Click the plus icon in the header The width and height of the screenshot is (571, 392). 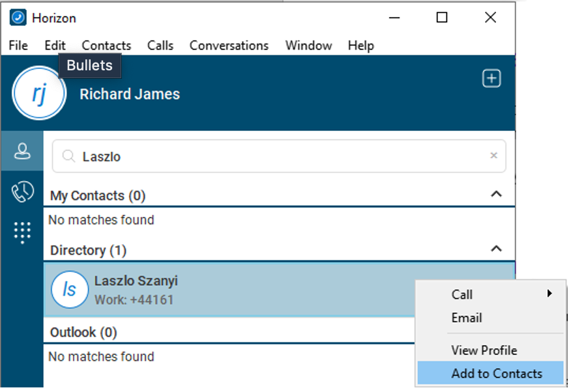(491, 79)
